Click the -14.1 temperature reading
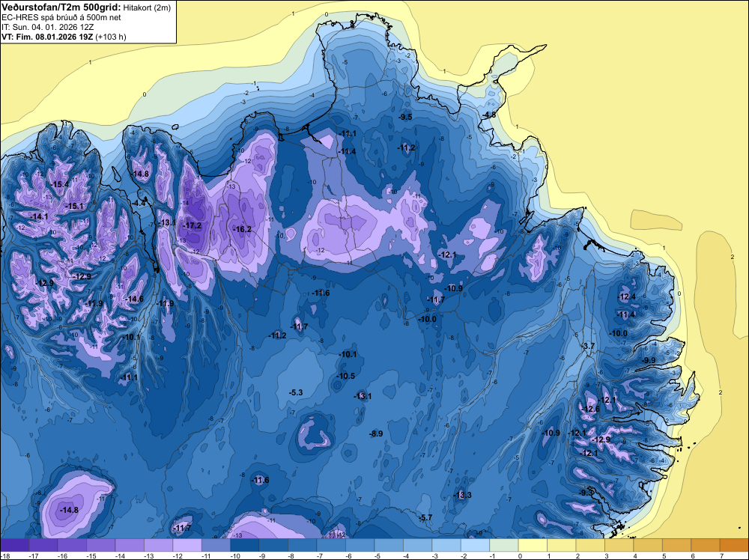 pyautogui.click(x=39, y=217)
